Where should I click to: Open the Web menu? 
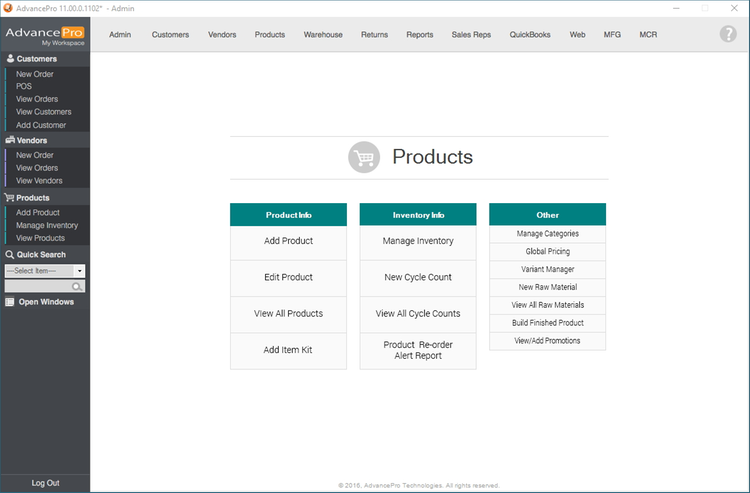click(x=577, y=34)
